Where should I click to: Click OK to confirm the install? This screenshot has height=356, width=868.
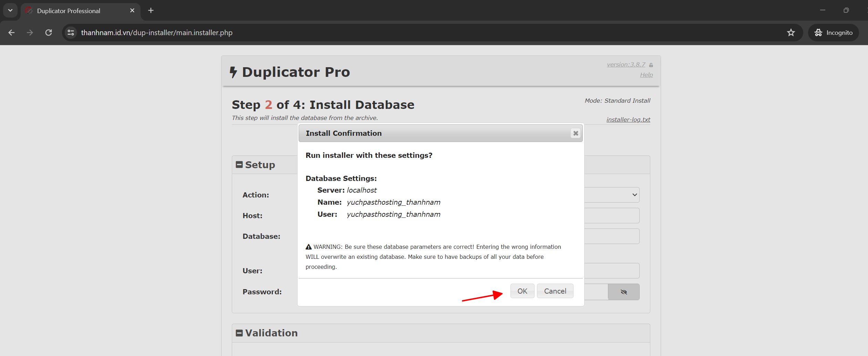(522, 291)
